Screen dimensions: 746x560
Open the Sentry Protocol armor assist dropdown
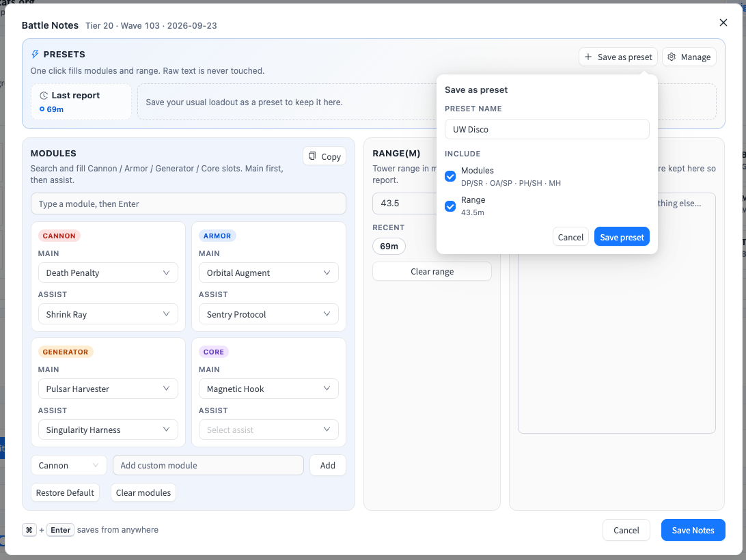point(268,314)
